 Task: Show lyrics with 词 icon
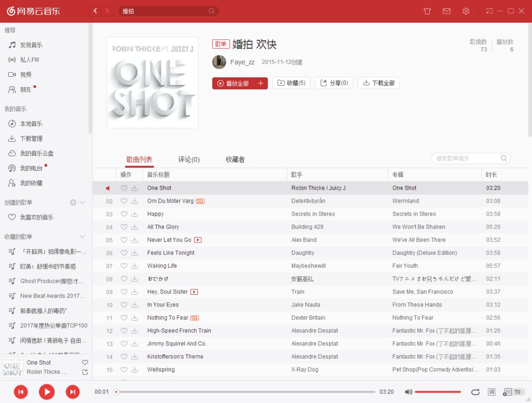[491, 392]
